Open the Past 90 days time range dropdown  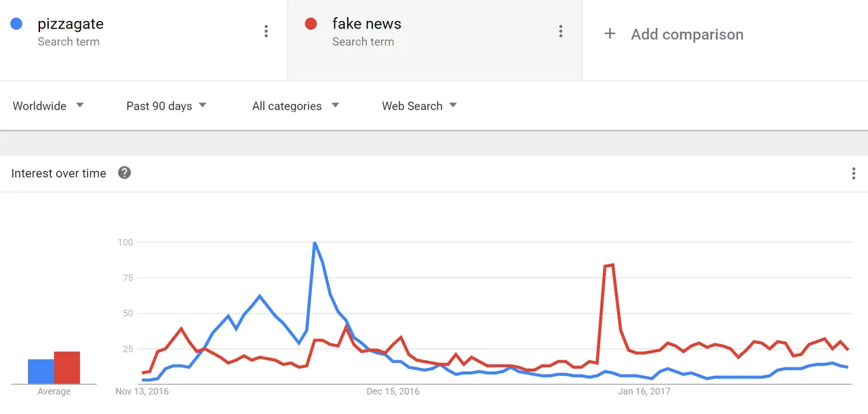click(x=166, y=106)
